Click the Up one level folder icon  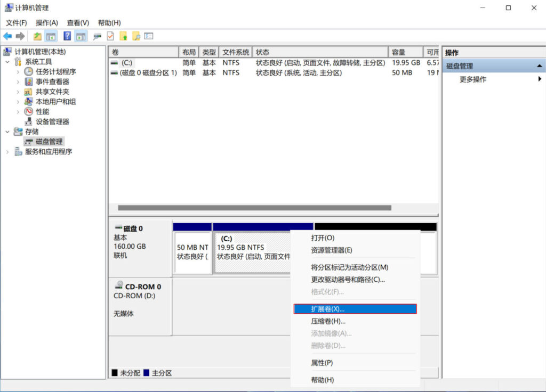tap(37, 36)
